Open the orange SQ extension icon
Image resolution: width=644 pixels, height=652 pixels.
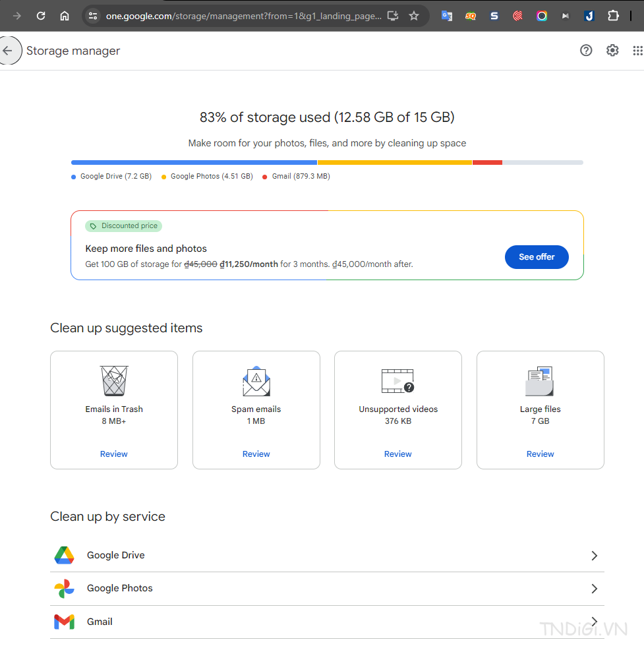(x=471, y=16)
